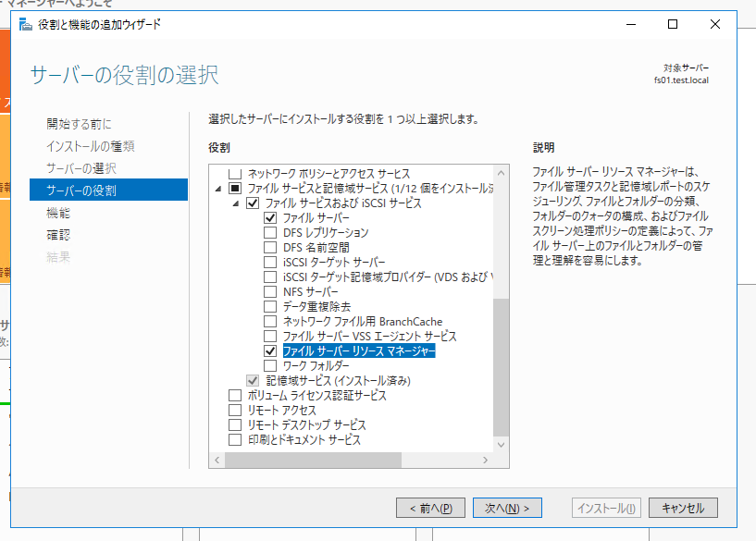Toggle the ネットワーク ポリシーとアクセス サービス checkbox
This screenshot has width=756, height=541.
coord(235,174)
